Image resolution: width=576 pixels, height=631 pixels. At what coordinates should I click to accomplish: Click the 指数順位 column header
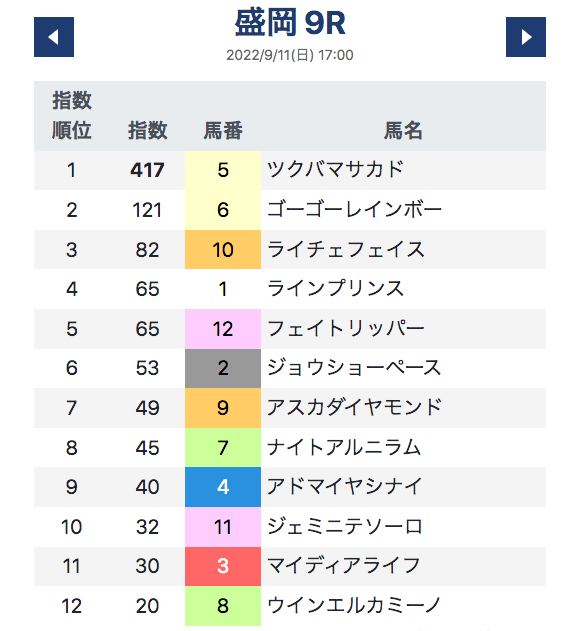[72, 115]
